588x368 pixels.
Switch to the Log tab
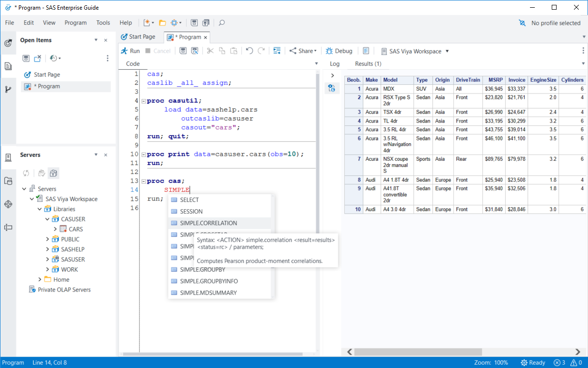point(335,64)
